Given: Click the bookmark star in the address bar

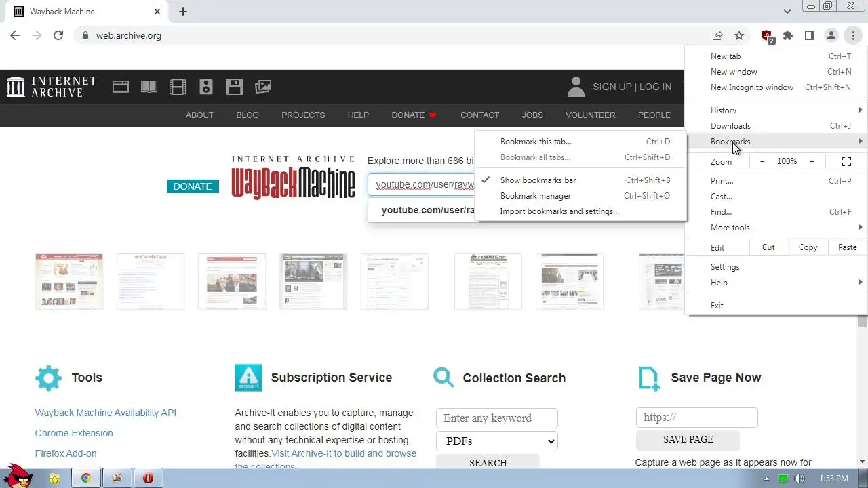Looking at the screenshot, I should click(x=739, y=35).
